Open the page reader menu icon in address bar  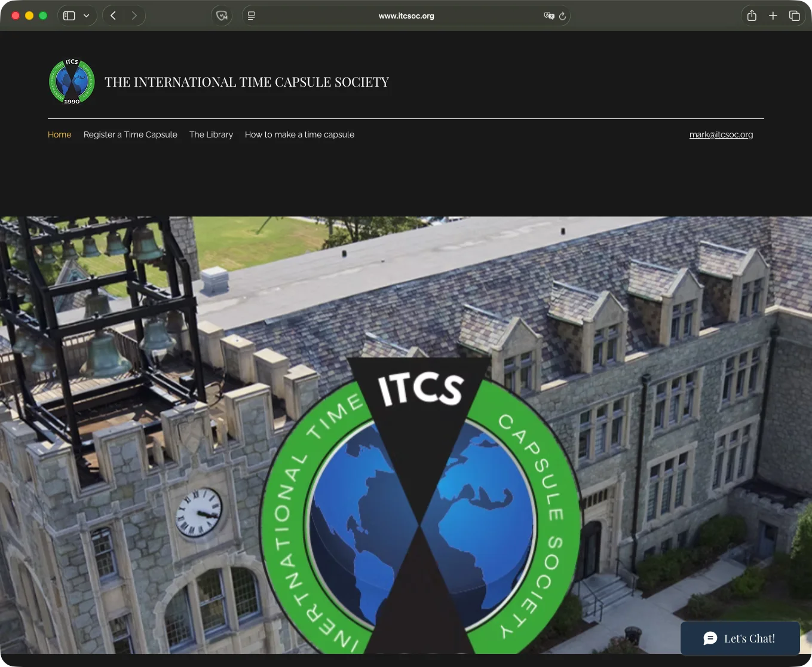252,16
